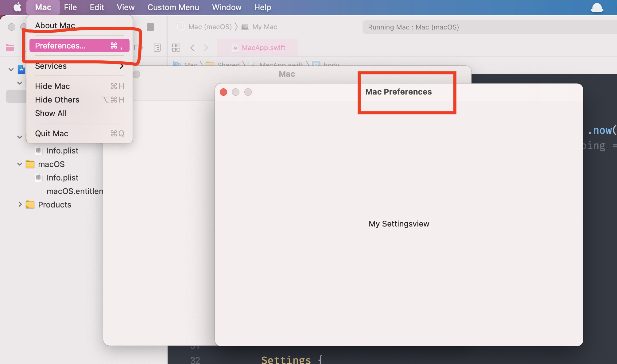617x364 pixels.
Task: Click Quit Mac in the application menu
Action: [52, 133]
